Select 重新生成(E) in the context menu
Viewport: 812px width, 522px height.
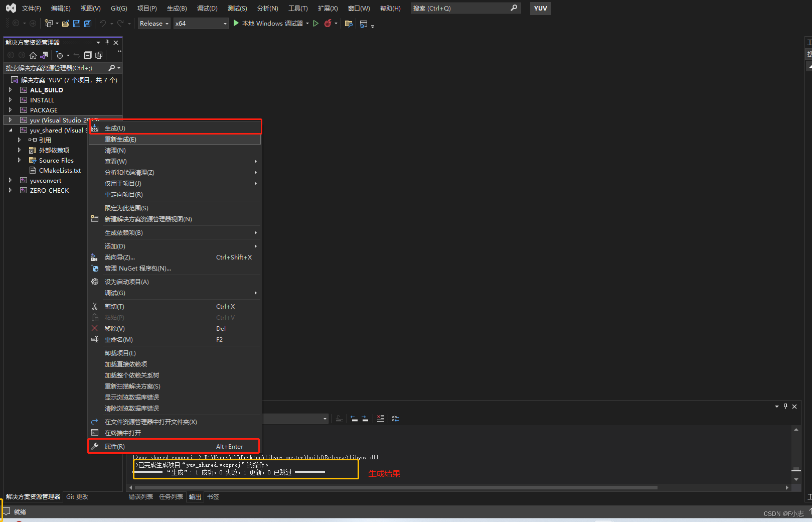pyautogui.click(x=175, y=140)
